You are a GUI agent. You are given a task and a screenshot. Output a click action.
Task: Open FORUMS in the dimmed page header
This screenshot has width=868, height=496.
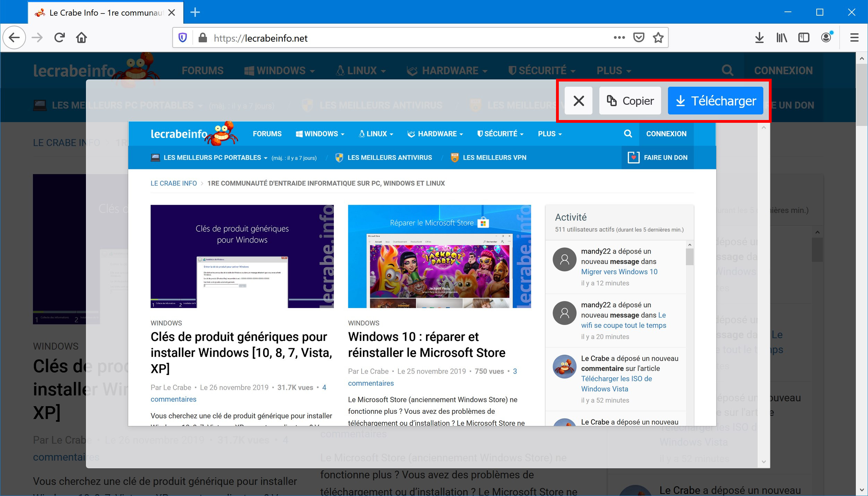[203, 71]
